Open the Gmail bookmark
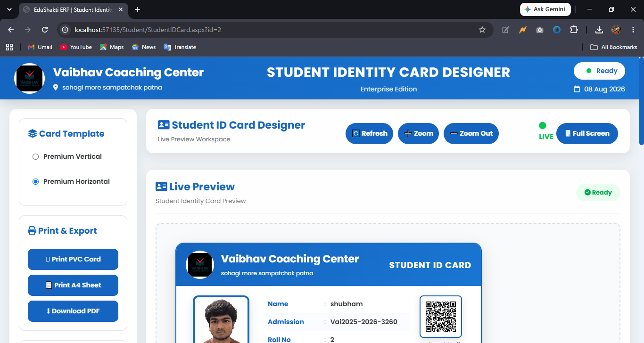 (40, 47)
